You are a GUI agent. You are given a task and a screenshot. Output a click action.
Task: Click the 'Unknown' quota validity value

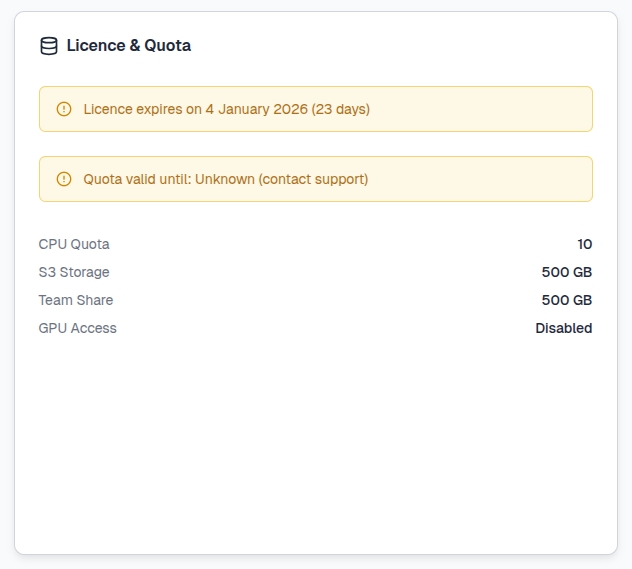(x=224, y=179)
